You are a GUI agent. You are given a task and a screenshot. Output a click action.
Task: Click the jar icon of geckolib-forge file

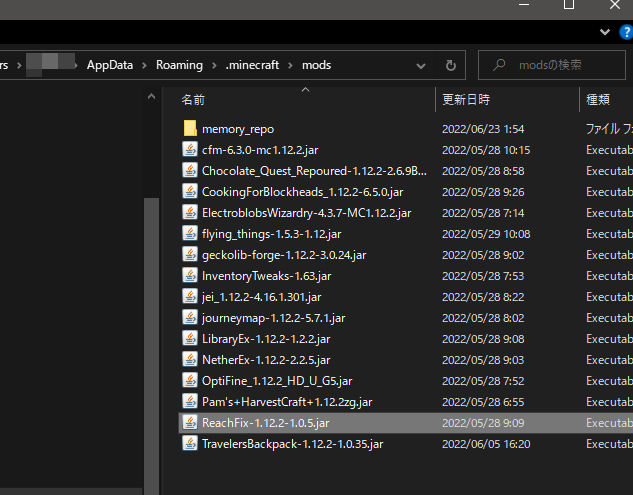pos(190,254)
